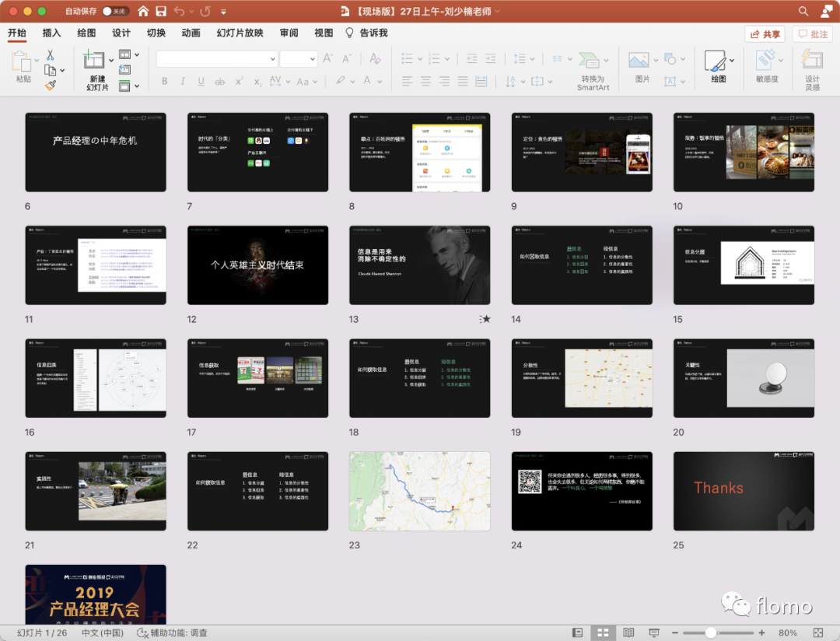Go to the 幻灯片放映 tab
840x641 pixels.
tap(240, 33)
